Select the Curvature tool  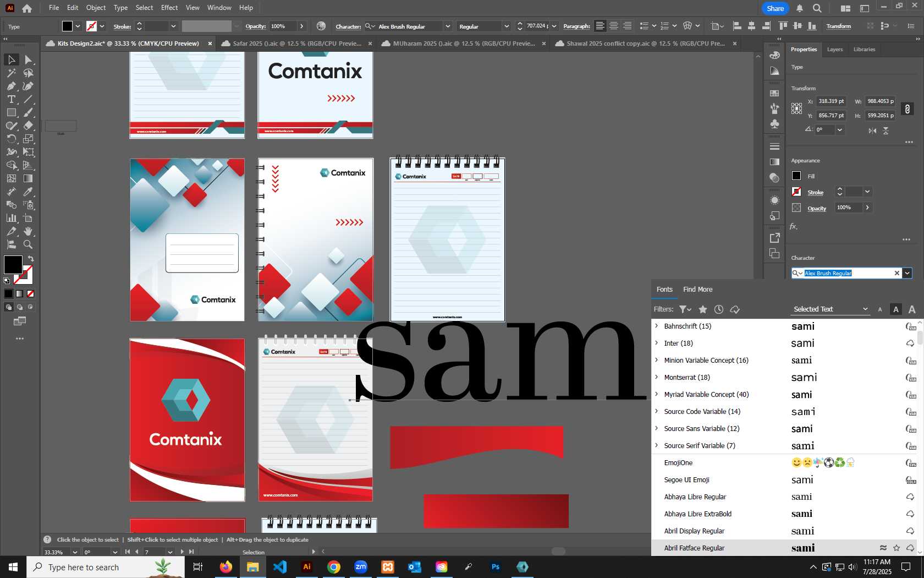point(29,86)
